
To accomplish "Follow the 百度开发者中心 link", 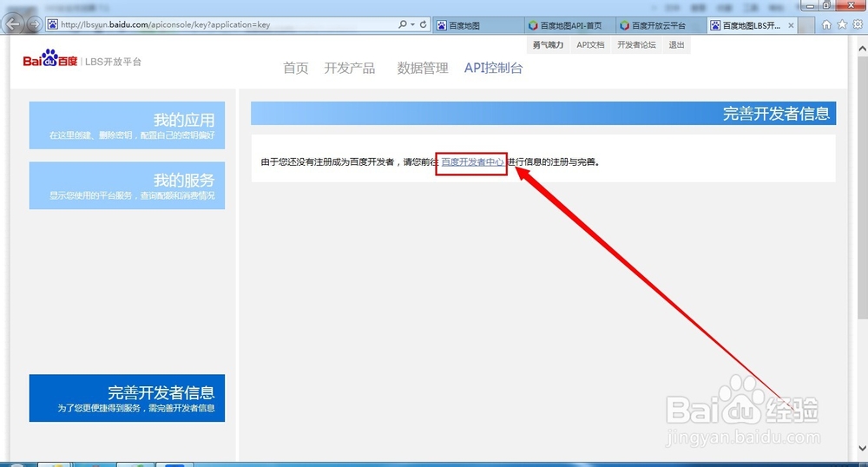I will (x=472, y=162).
